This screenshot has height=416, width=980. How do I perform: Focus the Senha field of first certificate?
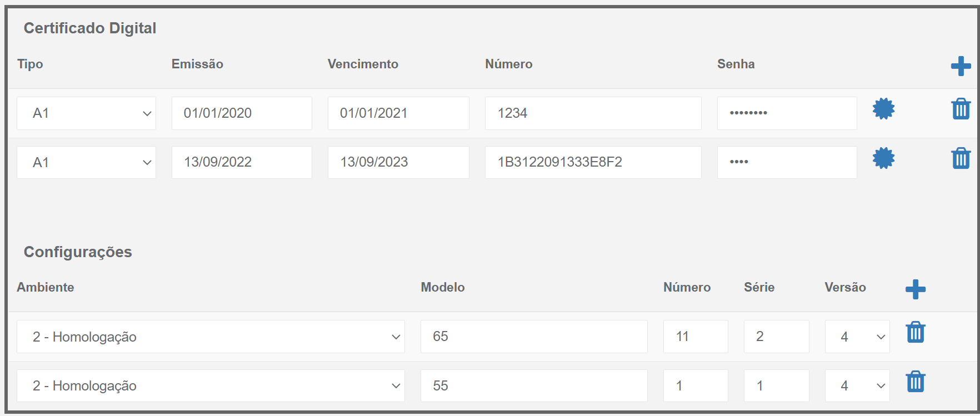coord(787,113)
